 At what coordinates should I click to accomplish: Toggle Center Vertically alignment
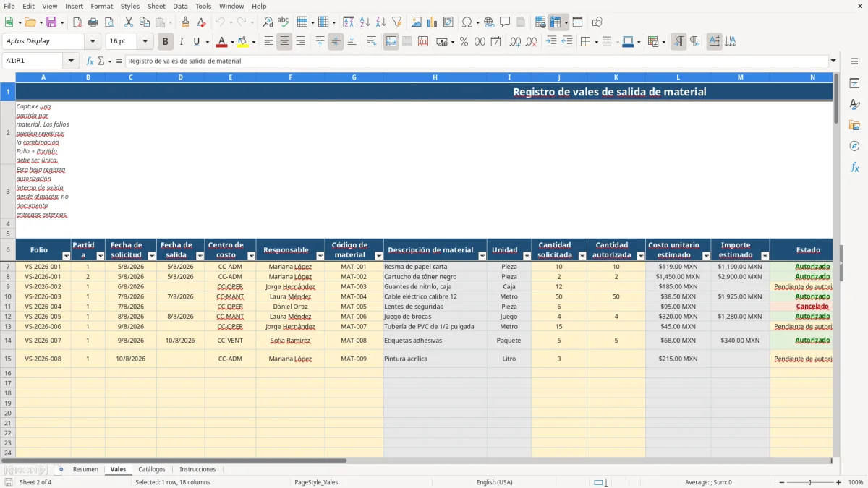[x=336, y=41]
